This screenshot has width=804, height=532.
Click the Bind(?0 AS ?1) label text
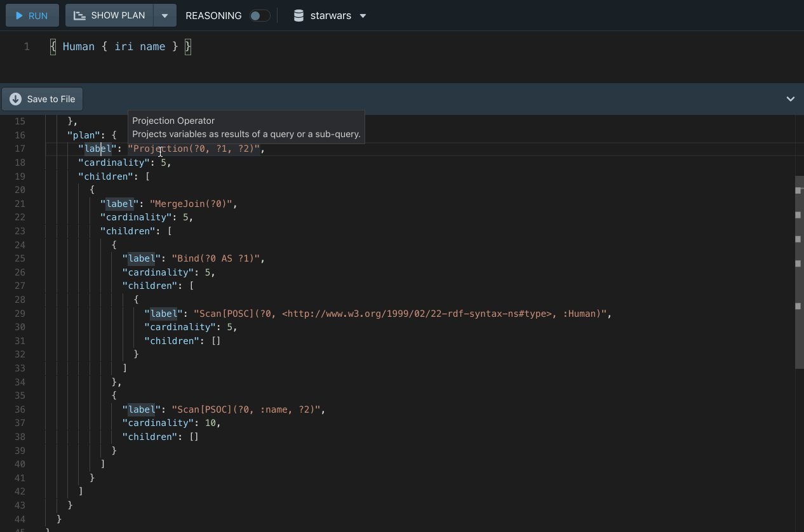(216, 258)
